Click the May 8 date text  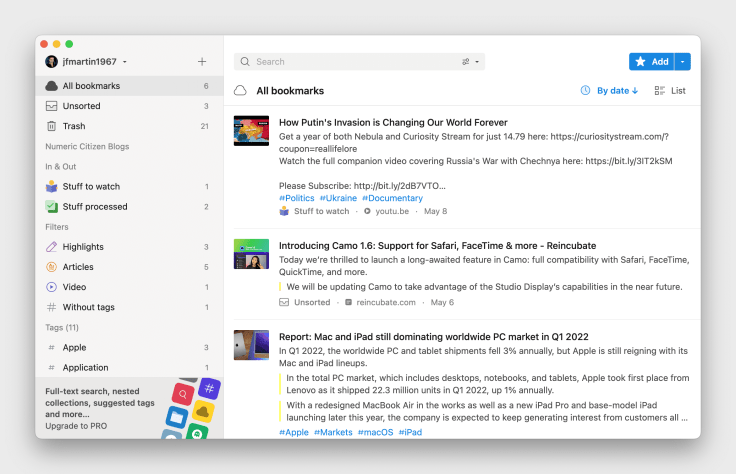click(436, 211)
